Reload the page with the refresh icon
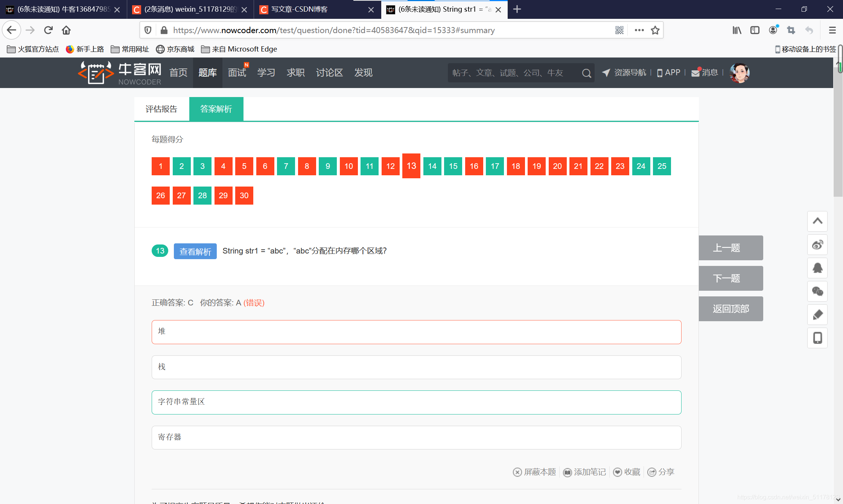 (48, 30)
